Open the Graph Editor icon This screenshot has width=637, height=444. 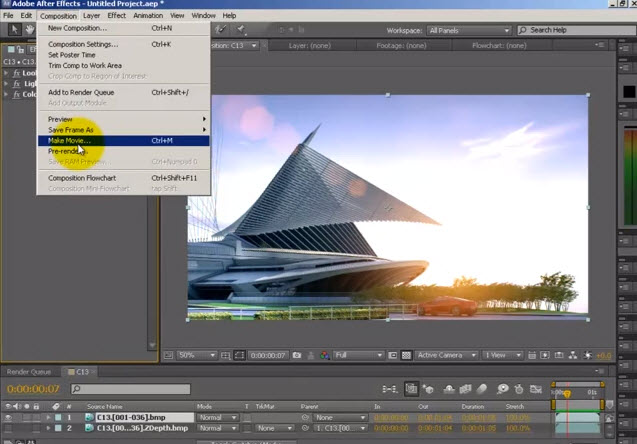pyautogui.click(x=536, y=389)
